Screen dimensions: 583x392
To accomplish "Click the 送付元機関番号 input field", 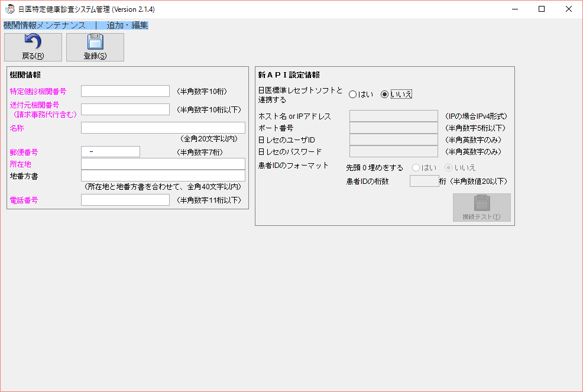I will [125, 110].
